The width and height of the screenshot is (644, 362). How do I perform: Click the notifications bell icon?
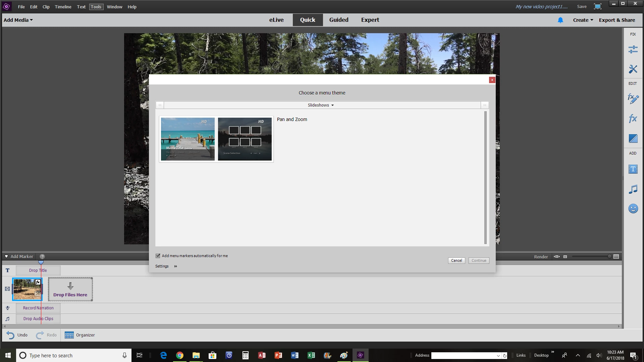(560, 20)
